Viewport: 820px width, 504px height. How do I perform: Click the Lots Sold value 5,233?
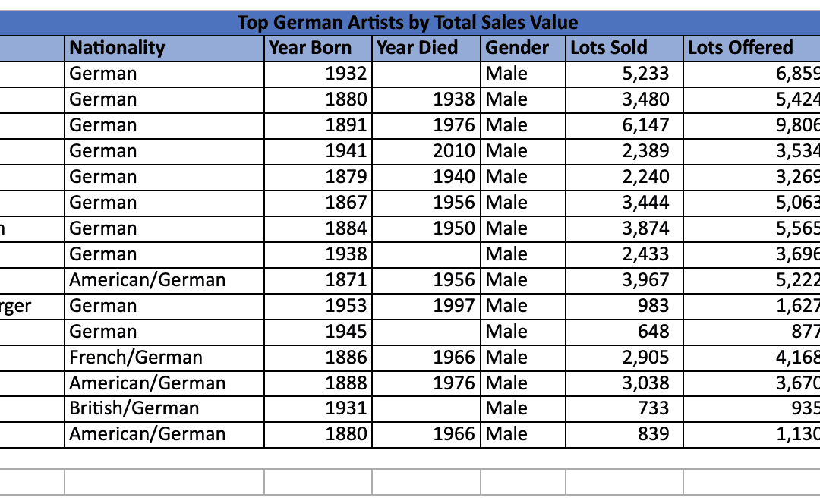pyautogui.click(x=624, y=74)
